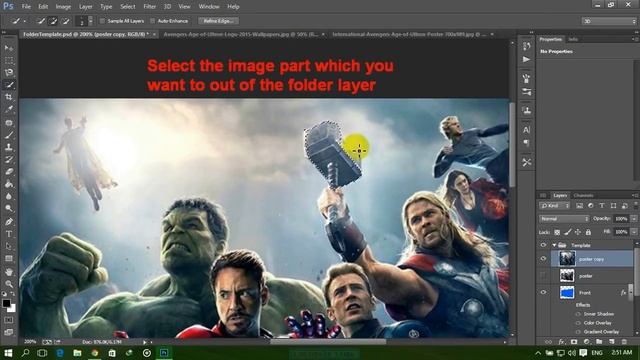Select the Paint Bucket tool
The width and height of the screenshot is (640, 360).
pos(9,184)
